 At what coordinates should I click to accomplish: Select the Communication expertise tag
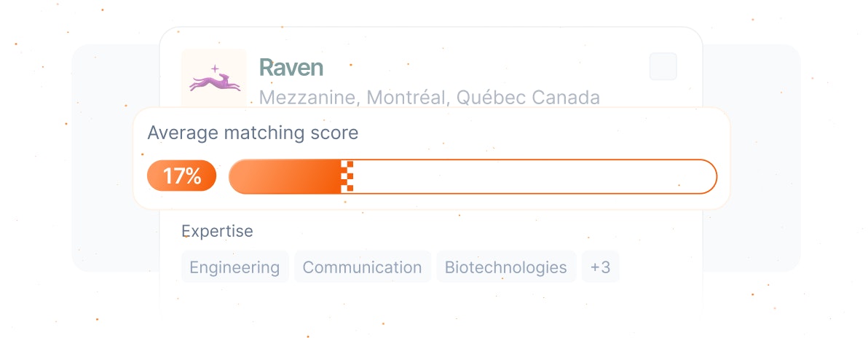[x=362, y=267]
